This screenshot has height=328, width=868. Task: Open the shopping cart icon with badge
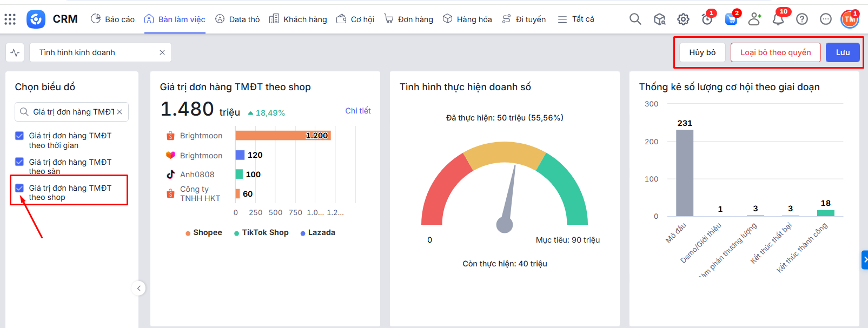731,19
